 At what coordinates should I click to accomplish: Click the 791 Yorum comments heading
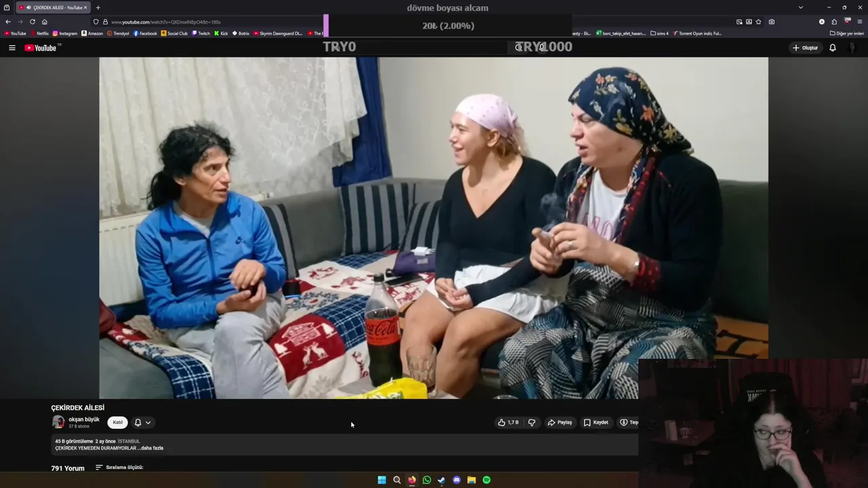pos(68,468)
